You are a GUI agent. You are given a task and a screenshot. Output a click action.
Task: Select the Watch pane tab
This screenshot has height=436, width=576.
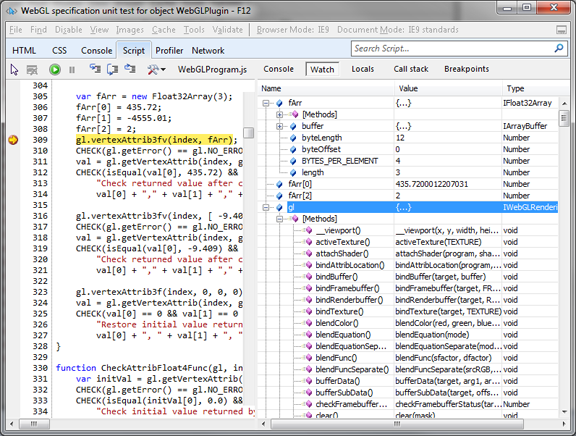tap(322, 69)
